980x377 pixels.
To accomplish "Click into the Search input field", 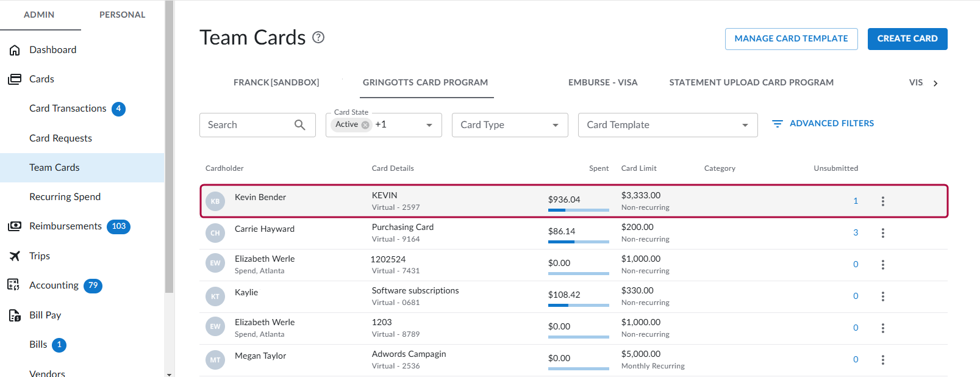I will (247, 125).
